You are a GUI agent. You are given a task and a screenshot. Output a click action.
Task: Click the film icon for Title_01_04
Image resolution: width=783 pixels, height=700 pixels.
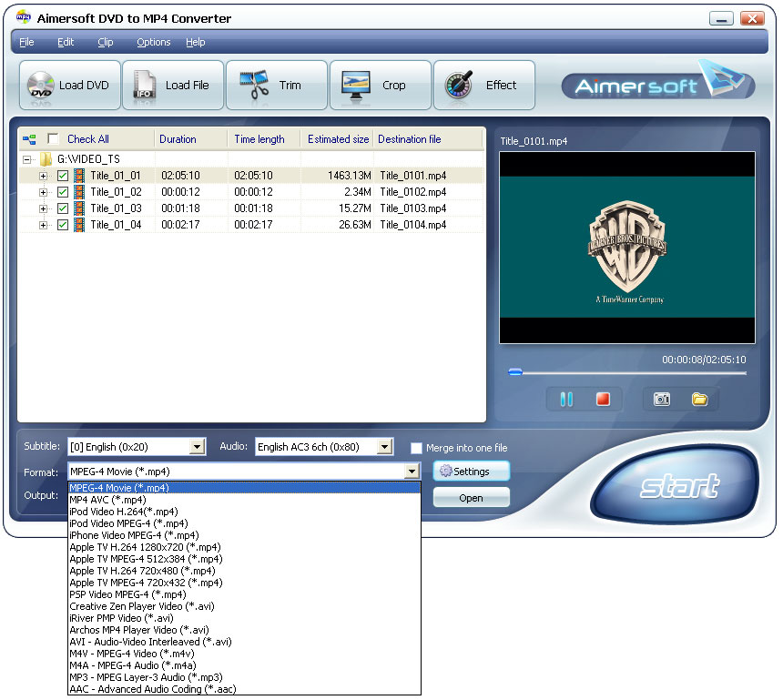(79, 225)
